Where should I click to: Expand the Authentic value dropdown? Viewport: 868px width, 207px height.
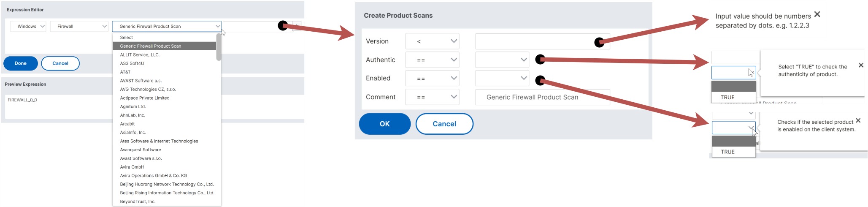coord(502,60)
